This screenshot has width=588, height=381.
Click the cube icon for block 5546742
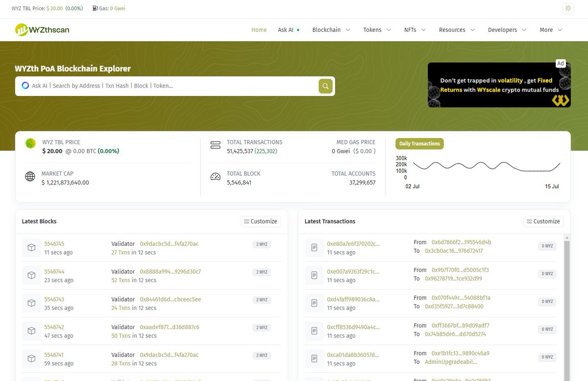point(31,331)
